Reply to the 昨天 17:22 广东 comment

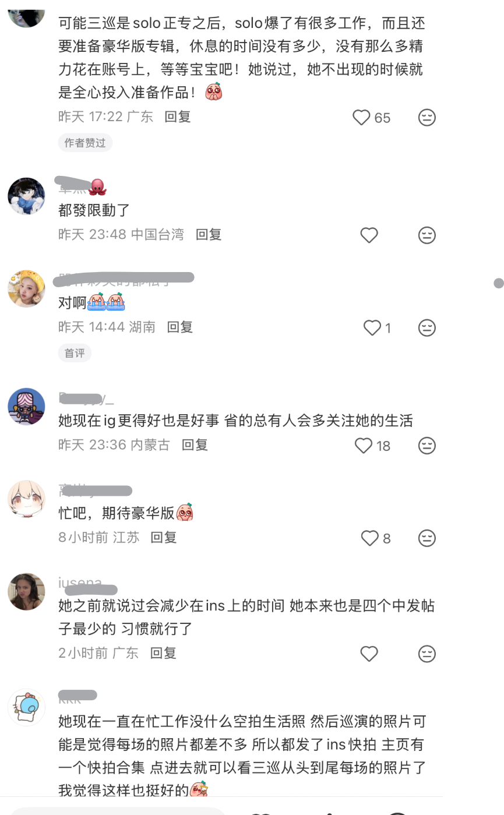(x=178, y=117)
